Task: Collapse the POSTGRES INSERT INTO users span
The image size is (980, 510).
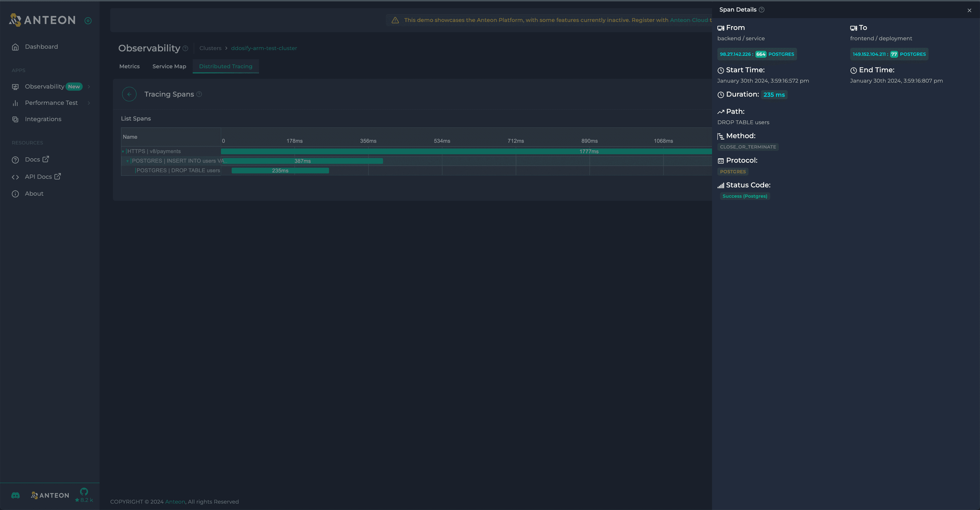Action: click(x=128, y=161)
